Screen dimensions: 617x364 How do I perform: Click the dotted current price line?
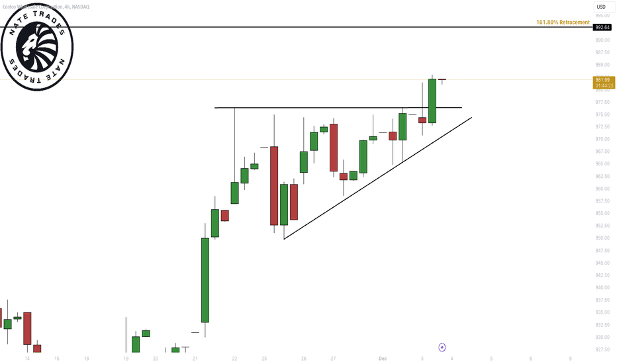(295, 80)
